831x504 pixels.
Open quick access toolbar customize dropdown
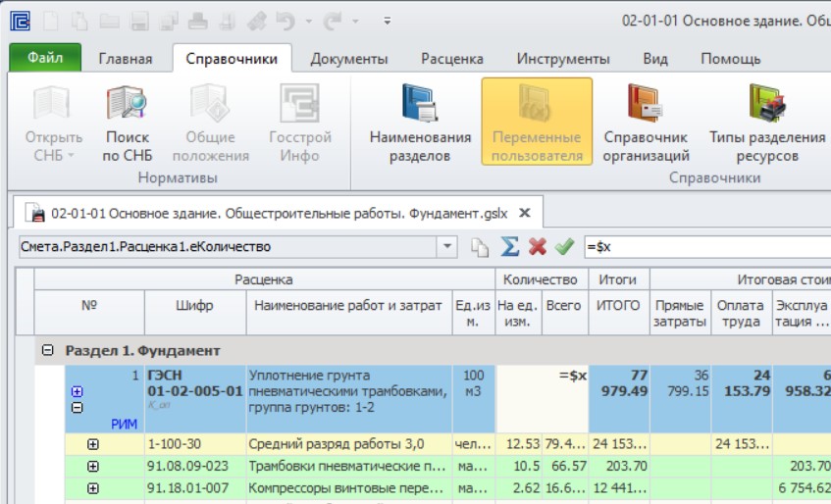tap(388, 21)
